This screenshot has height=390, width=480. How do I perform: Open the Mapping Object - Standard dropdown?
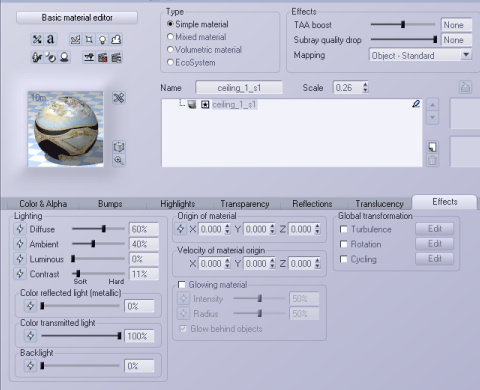point(421,55)
